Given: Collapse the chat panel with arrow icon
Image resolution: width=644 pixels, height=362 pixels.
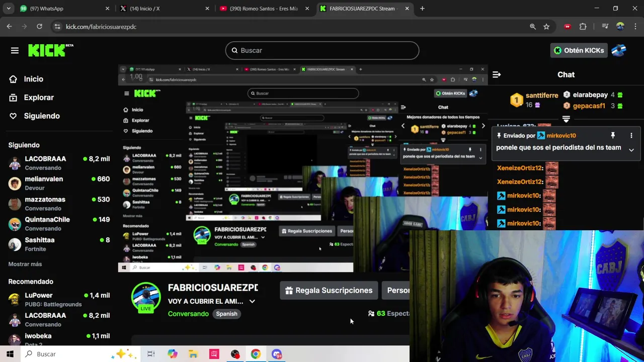Looking at the screenshot, I should (497, 74).
